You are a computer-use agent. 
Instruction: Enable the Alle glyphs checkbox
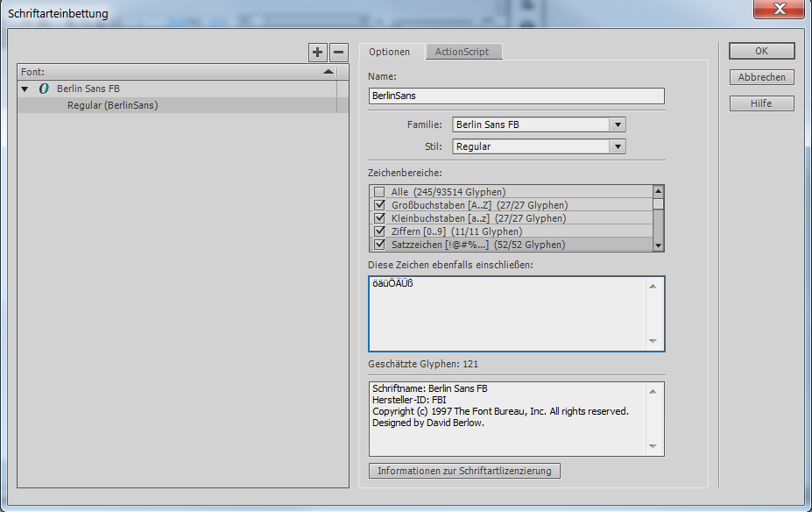pos(379,192)
